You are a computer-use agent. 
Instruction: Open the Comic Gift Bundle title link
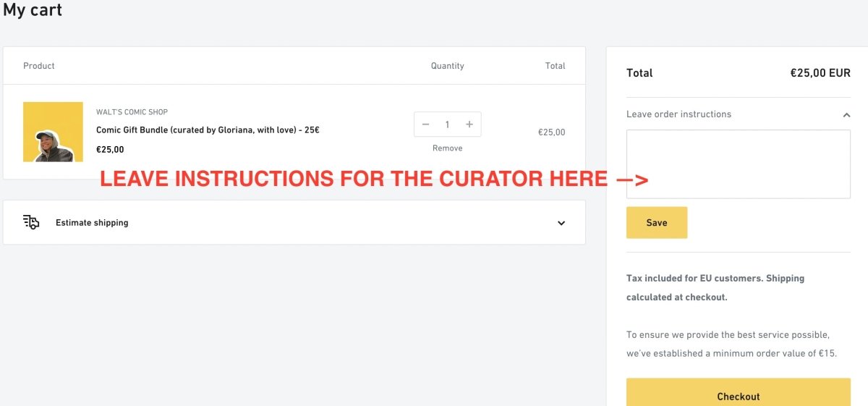(x=208, y=130)
